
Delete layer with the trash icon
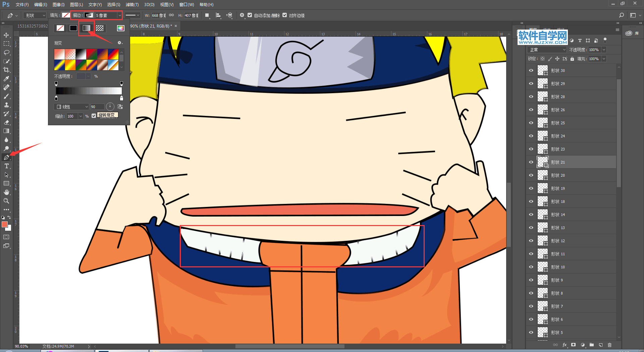coord(610,345)
